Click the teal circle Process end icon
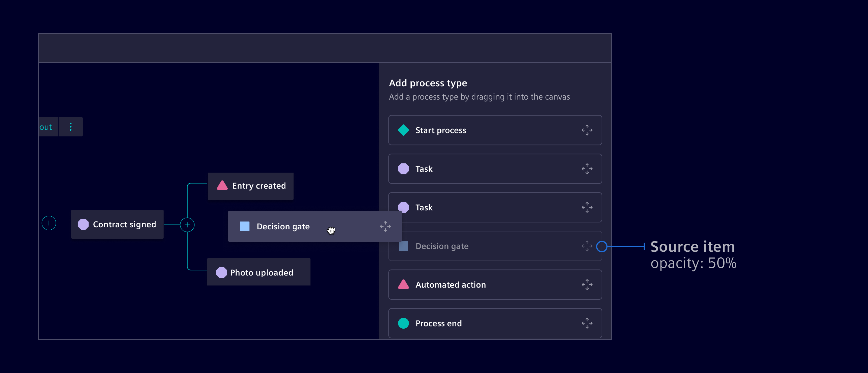868x373 pixels. pos(403,323)
